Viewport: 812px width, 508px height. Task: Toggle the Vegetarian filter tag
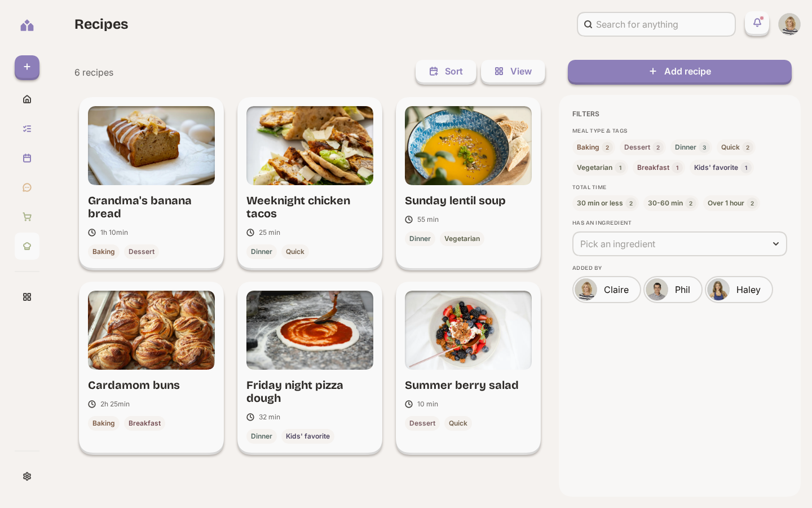coord(599,168)
